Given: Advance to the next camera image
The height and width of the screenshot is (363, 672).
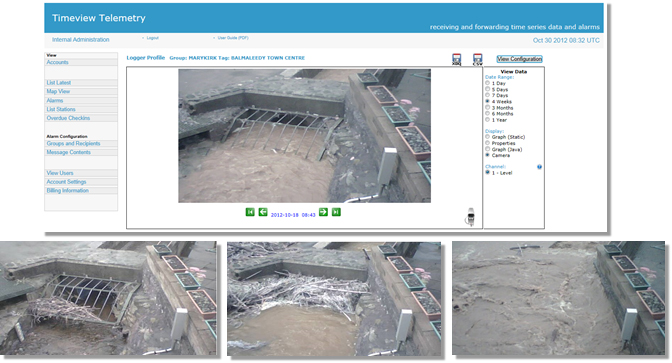Looking at the screenshot, I should (323, 212).
